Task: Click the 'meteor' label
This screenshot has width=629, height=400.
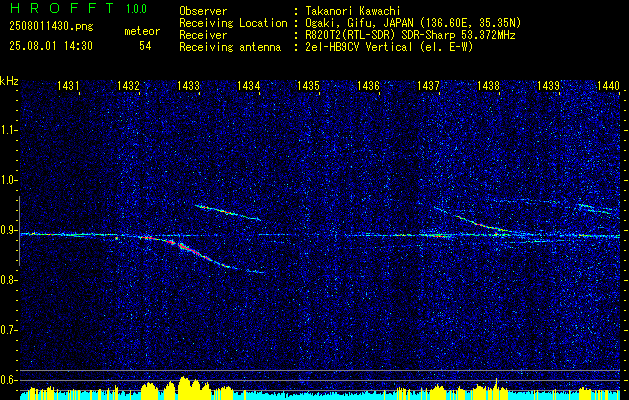Action: tap(142, 31)
